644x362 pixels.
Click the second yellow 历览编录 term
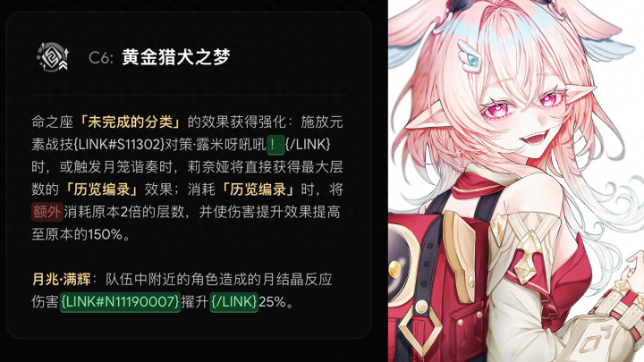pos(258,189)
